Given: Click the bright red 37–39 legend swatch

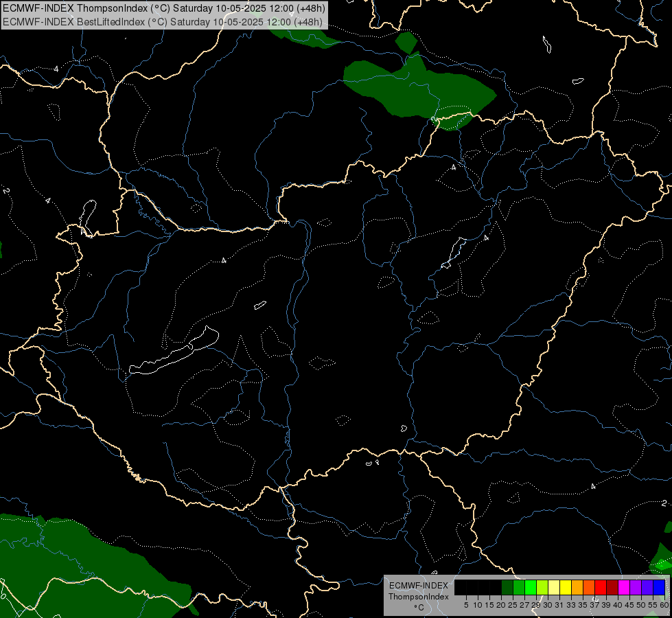Looking at the screenshot, I should 601,588.
